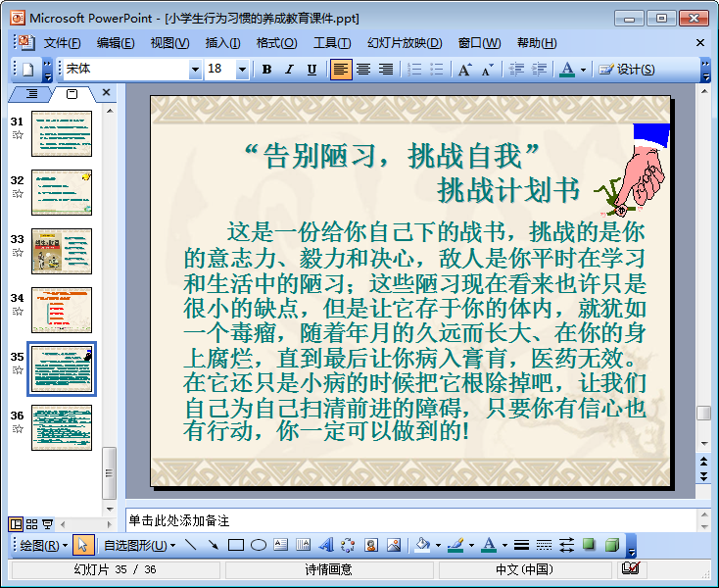Open the 窗口(W) menu
Image resolution: width=719 pixels, height=588 pixels.
[x=479, y=43]
